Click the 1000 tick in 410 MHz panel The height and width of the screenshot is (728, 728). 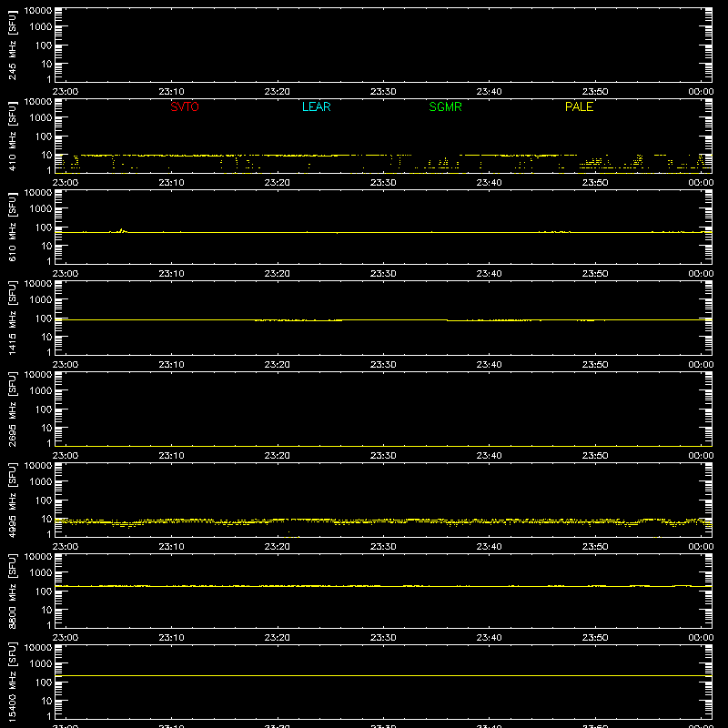click(x=41, y=118)
